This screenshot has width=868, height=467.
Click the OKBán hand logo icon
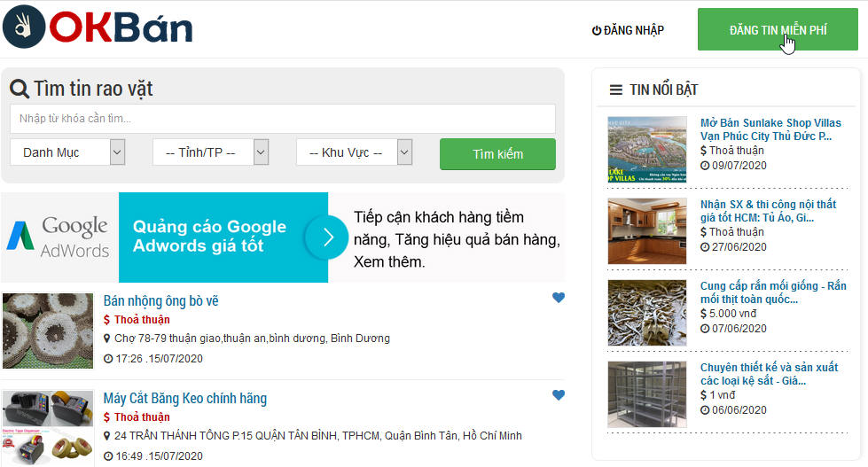(x=24, y=27)
